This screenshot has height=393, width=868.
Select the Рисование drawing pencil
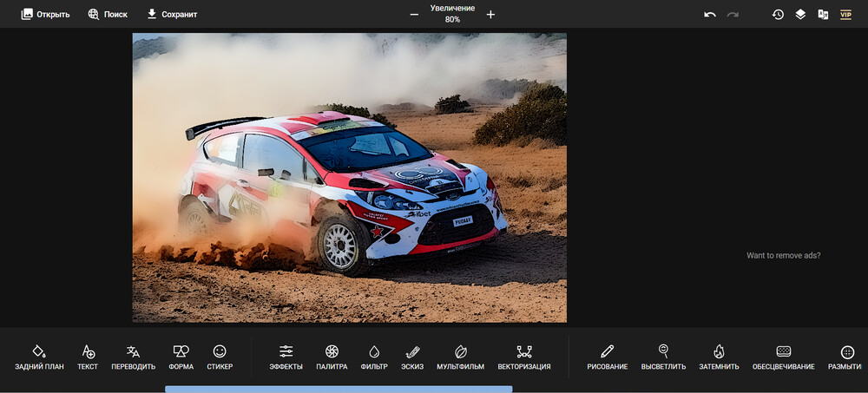click(608, 357)
